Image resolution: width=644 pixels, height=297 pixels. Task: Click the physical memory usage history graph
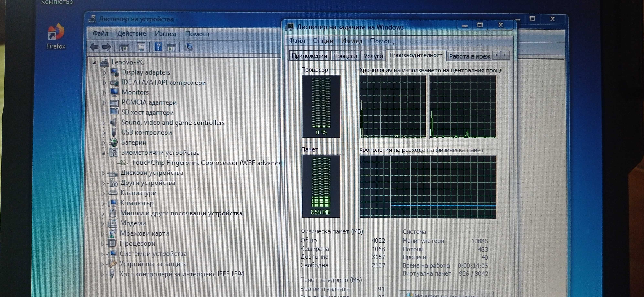pyautogui.click(x=428, y=187)
